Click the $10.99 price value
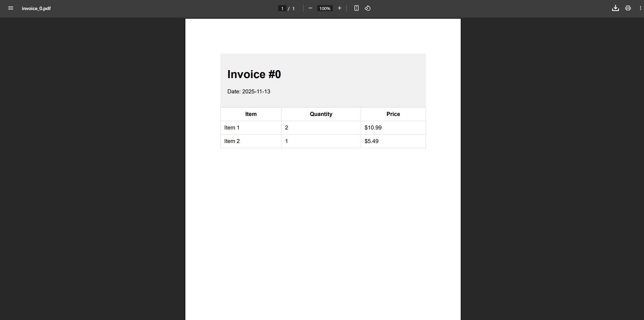Image resolution: width=644 pixels, height=320 pixels. [373, 127]
